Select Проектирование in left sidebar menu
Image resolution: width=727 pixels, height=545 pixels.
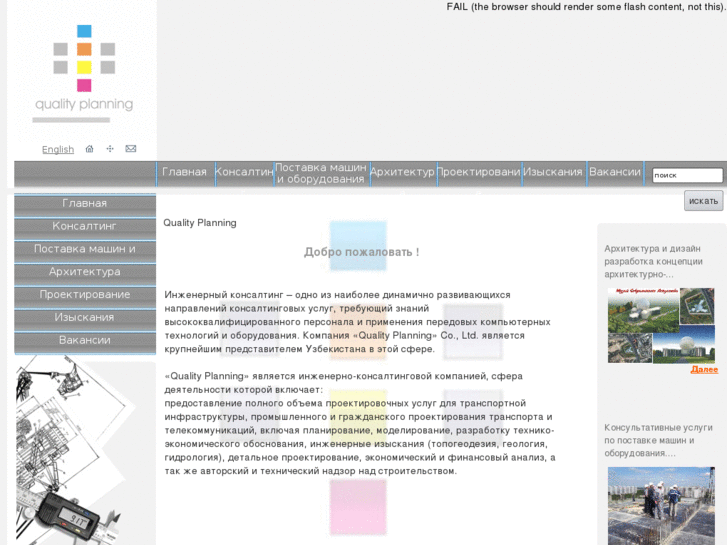coord(85,295)
